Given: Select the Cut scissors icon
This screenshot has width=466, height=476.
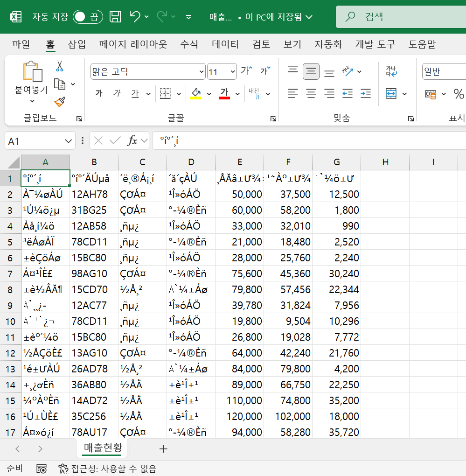Looking at the screenshot, I should click(x=60, y=66).
